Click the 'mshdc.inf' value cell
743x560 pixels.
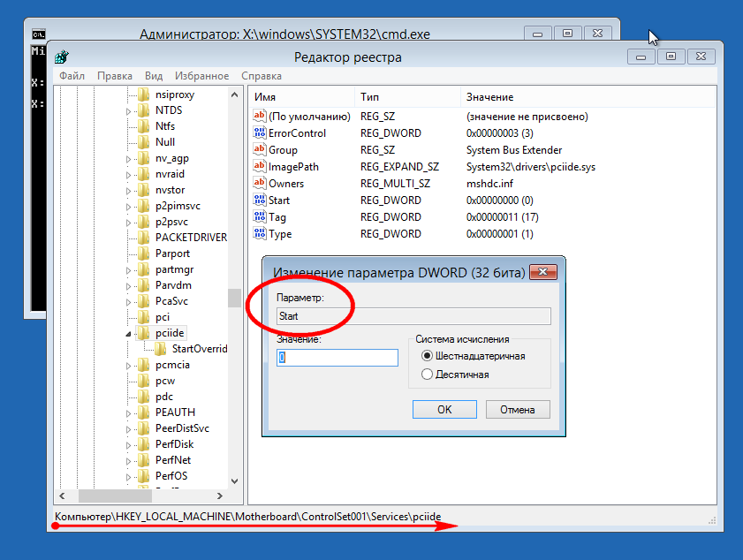(489, 184)
